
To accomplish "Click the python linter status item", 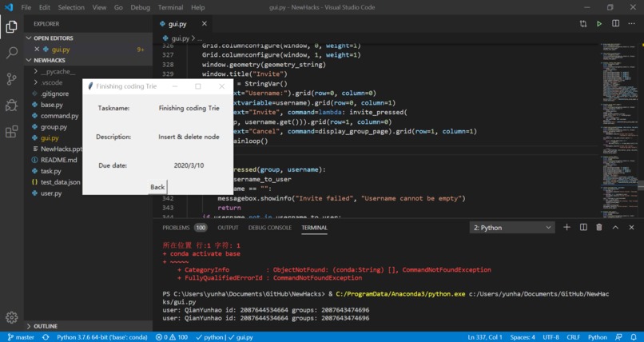I will (210, 337).
